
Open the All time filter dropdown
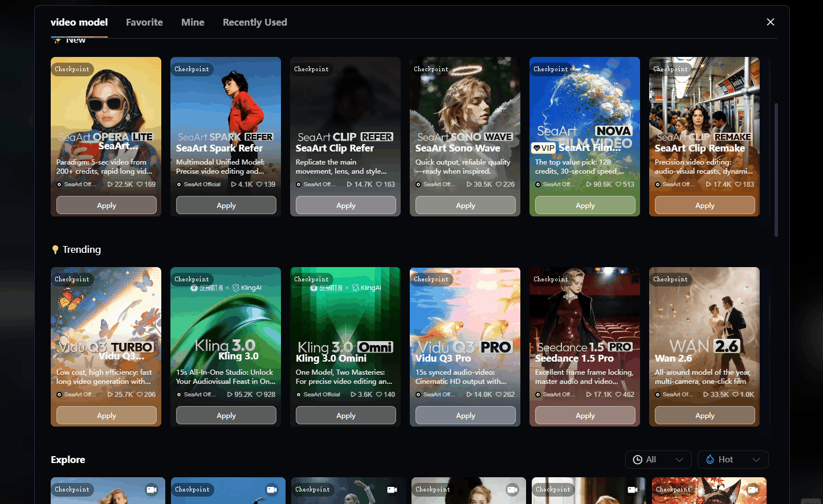[658, 459]
